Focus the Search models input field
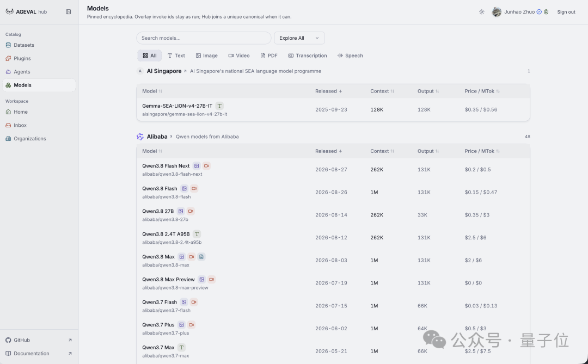This screenshot has height=364, width=588. [x=204, y=38]
